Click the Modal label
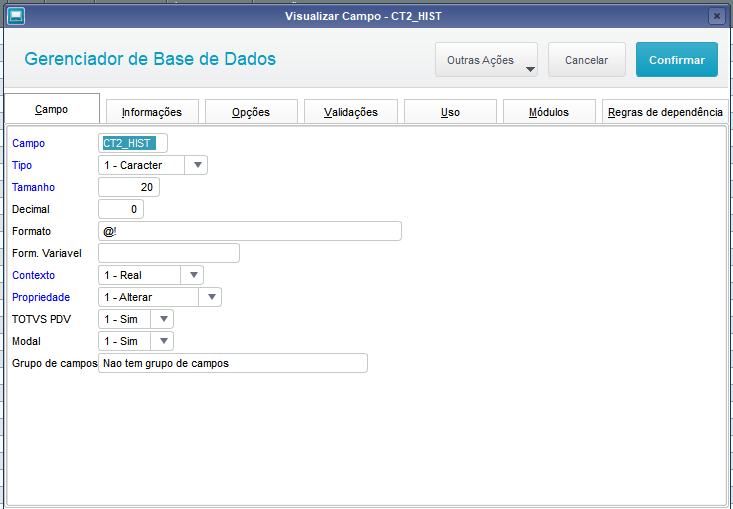The height and width of the screenshot is (509, 733). 26,341
